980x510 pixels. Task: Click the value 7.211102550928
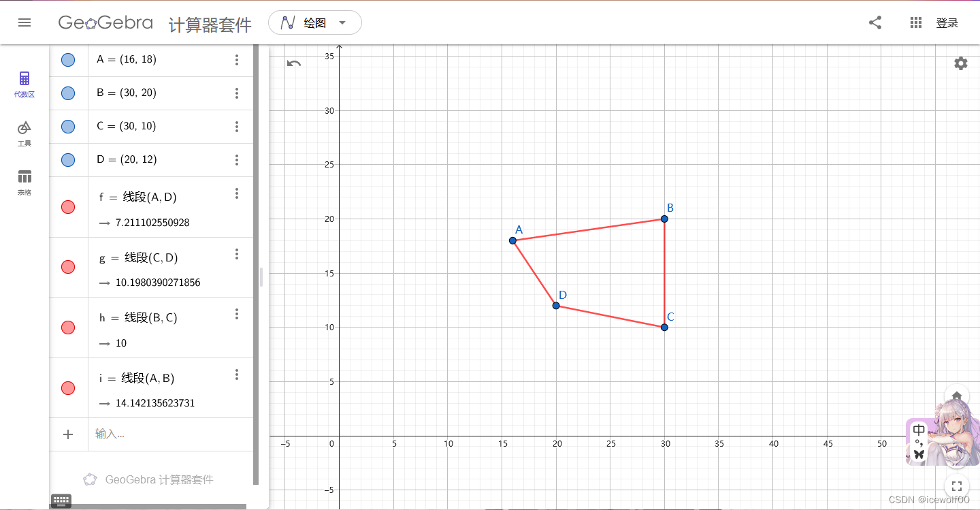[152, 223]
